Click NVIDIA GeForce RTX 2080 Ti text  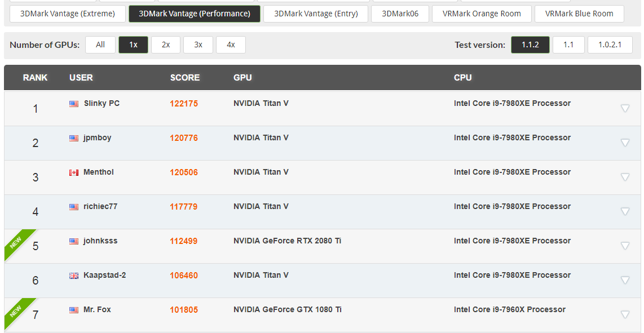click(x=288, y=241)
